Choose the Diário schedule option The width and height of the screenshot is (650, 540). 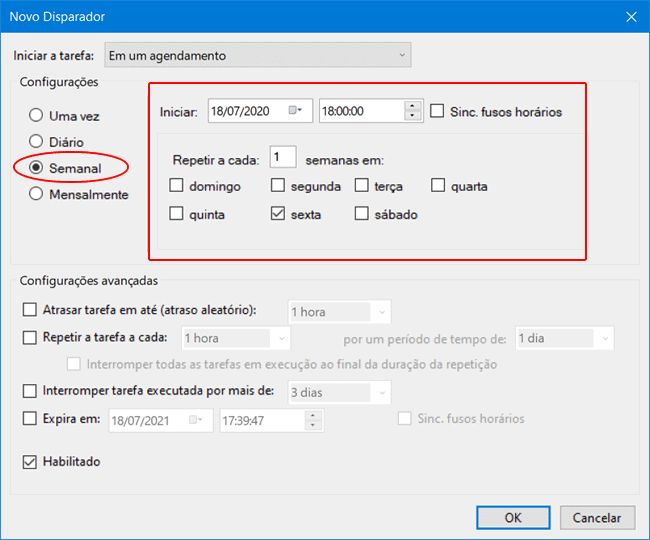[37, 142]
